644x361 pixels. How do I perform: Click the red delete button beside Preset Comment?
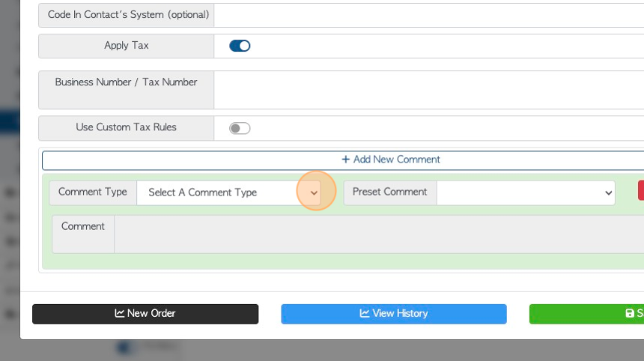tap(641, 191)
